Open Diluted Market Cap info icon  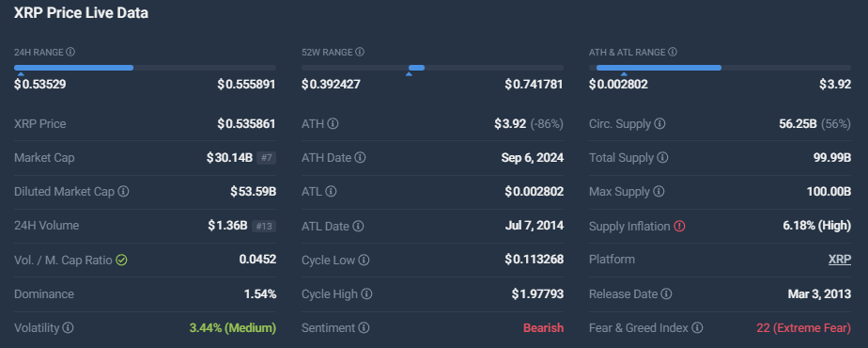click(123, 192)
